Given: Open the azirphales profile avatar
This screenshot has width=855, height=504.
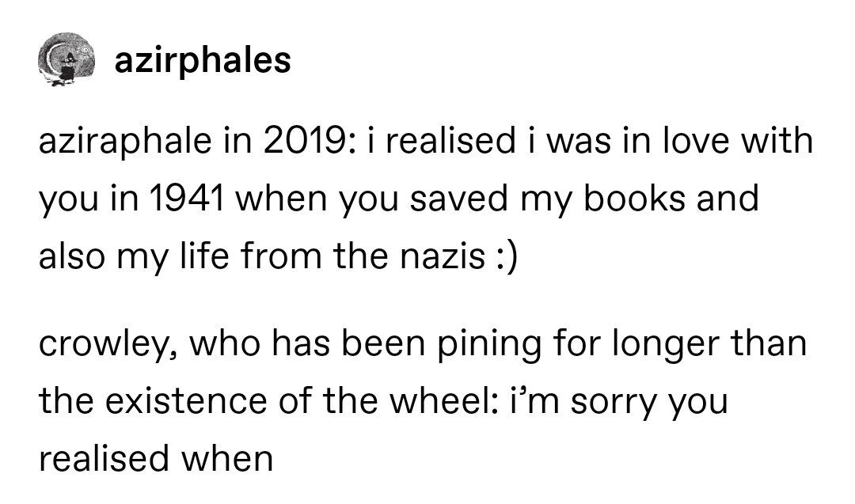Looking at the screenshot, I should click(66, 59).
